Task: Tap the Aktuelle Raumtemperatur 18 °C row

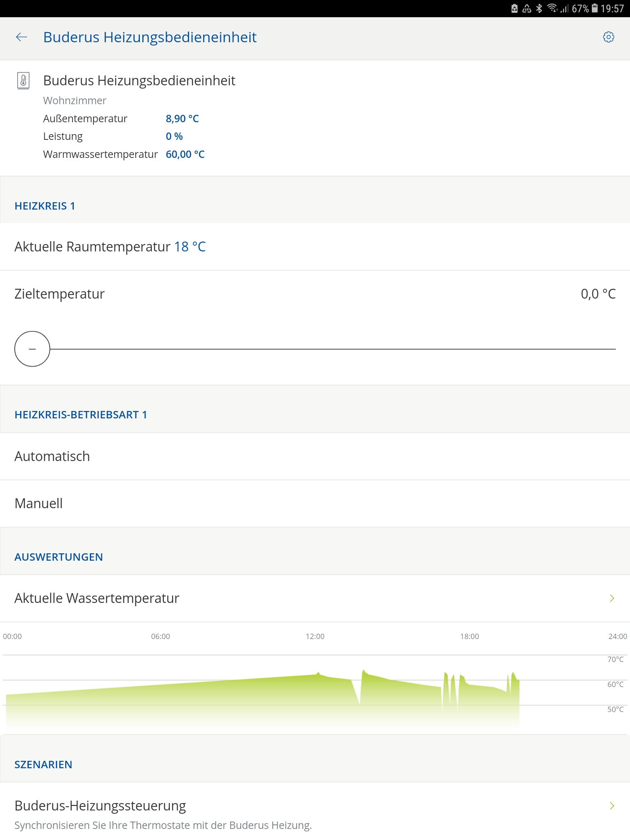Action: click(110, 247)
